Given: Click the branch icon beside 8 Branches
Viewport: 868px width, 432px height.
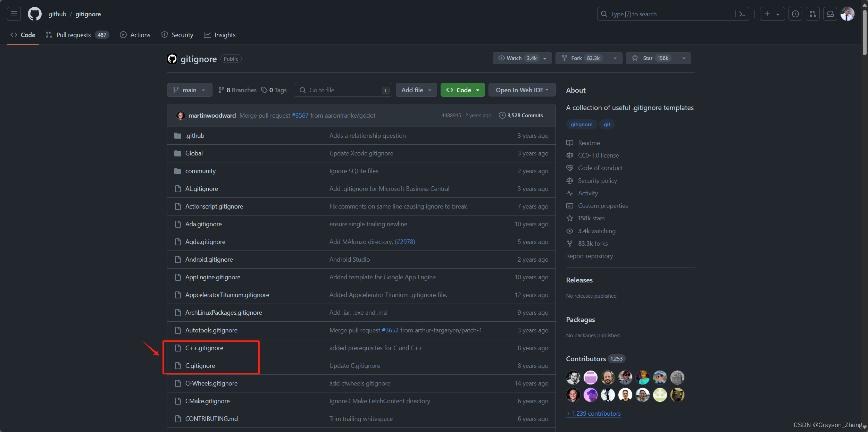Looking at the screenshot, I should click(x=221, y=90).
